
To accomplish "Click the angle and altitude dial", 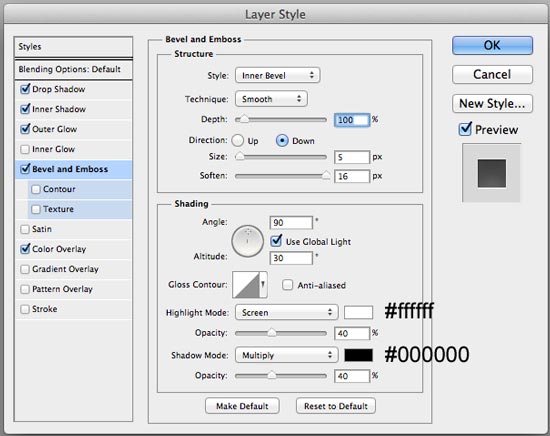I will tap(247, 241).
